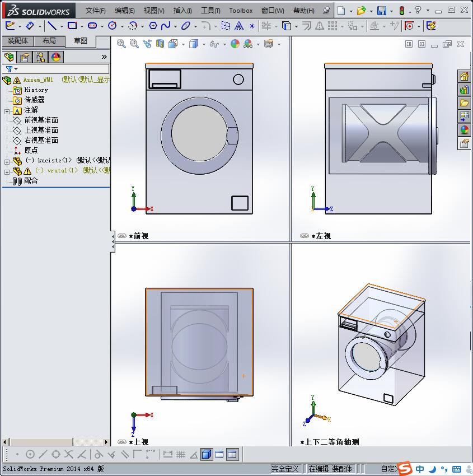The width and height of the screenshot is (473, 476).
Task: Click Zoom to Fit magnifier
Action: pos(121,44)
